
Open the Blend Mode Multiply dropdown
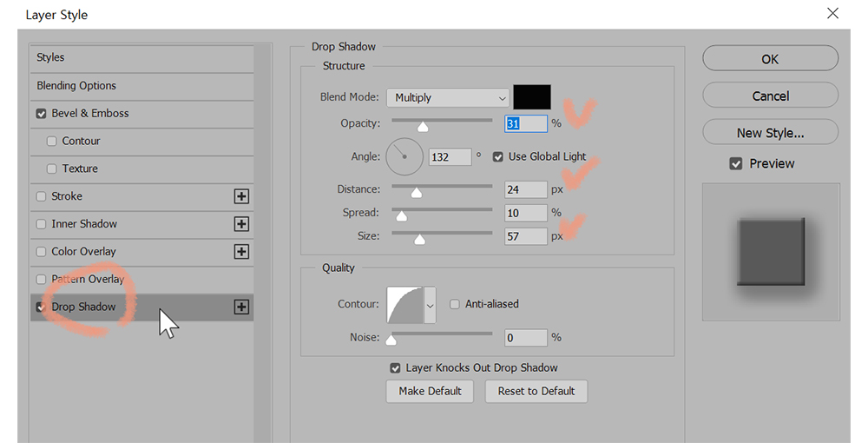click(448, 98)
